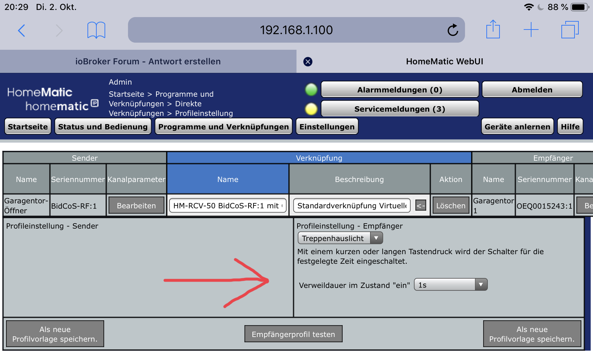Screen dimensions: 593x364
Task: Open the Verweildauer 1s dropdown
Action: point(450,285)
